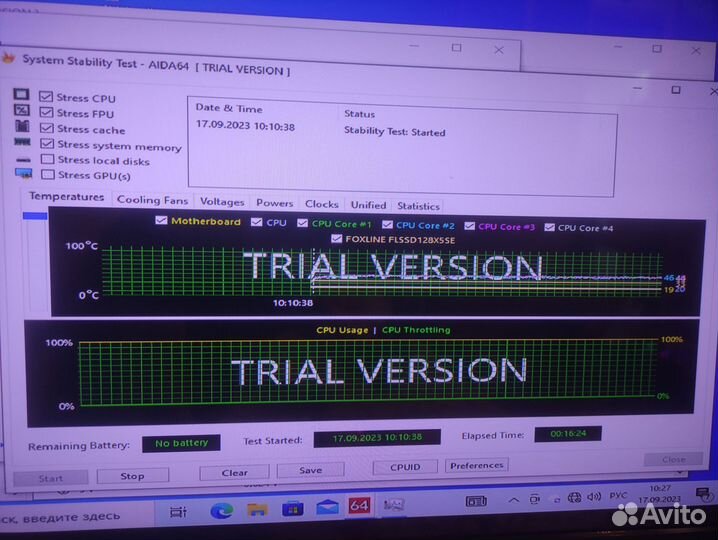
Task: Enable the Stress local disks option
Action: tap(47, 160)
